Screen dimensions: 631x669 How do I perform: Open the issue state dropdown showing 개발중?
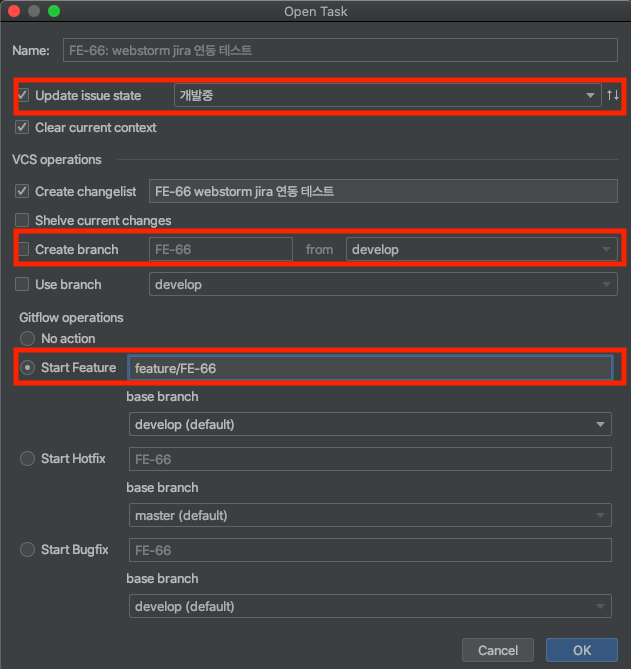(387, 95)
